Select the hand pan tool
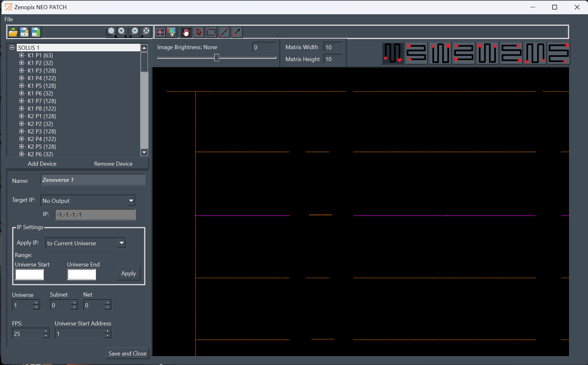Image resolution: width=588 pixels, height=365 pixels. pyautogui.click(x=186, y=32)
